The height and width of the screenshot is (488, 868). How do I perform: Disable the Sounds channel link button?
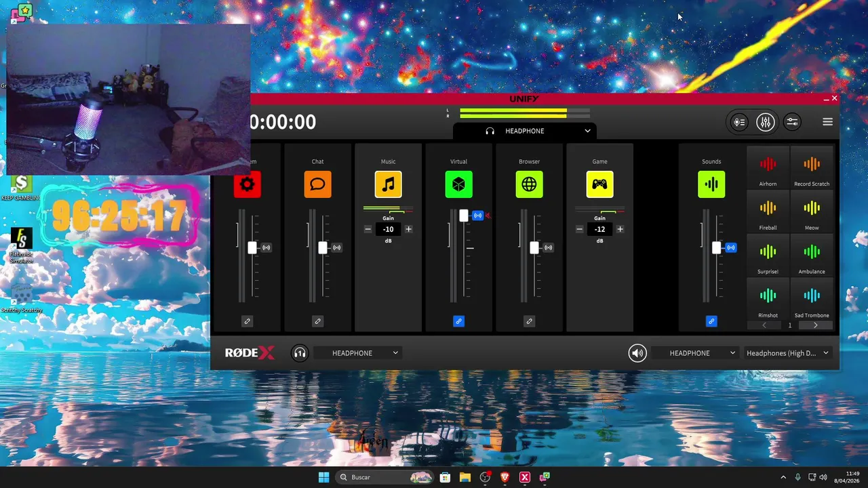point(711,321)
